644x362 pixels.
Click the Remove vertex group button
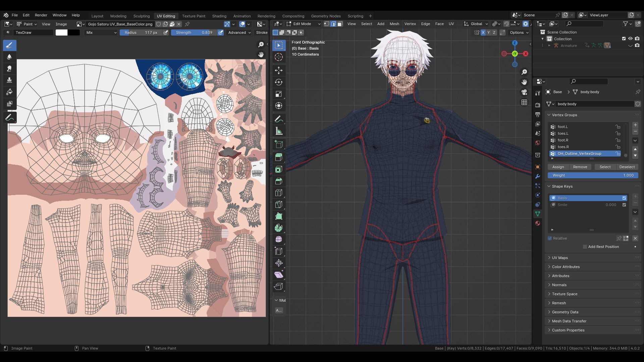coord(580,167)
